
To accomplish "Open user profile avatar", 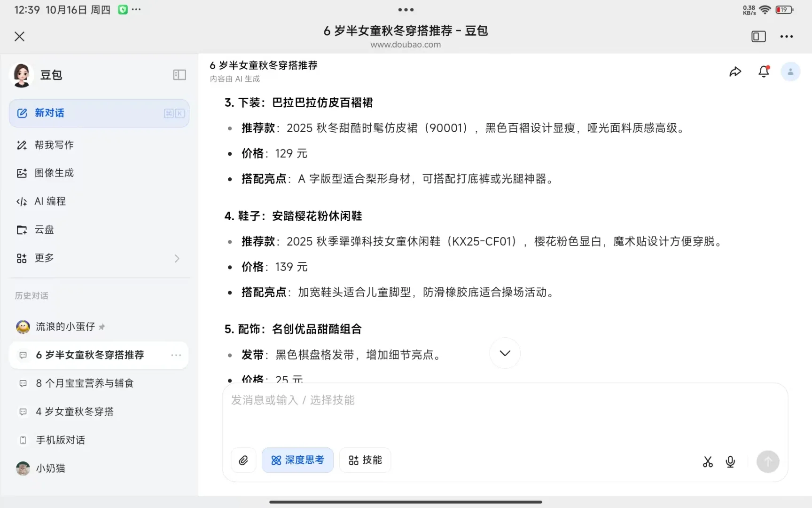I will point(790,71).
